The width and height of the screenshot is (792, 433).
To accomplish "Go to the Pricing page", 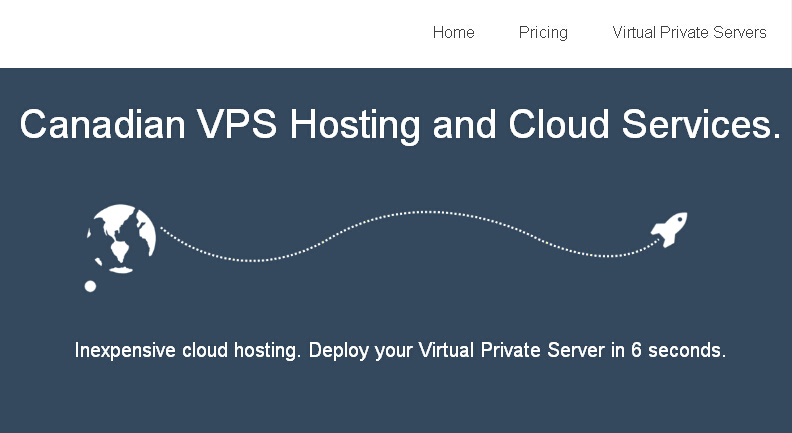I will 543,32.
